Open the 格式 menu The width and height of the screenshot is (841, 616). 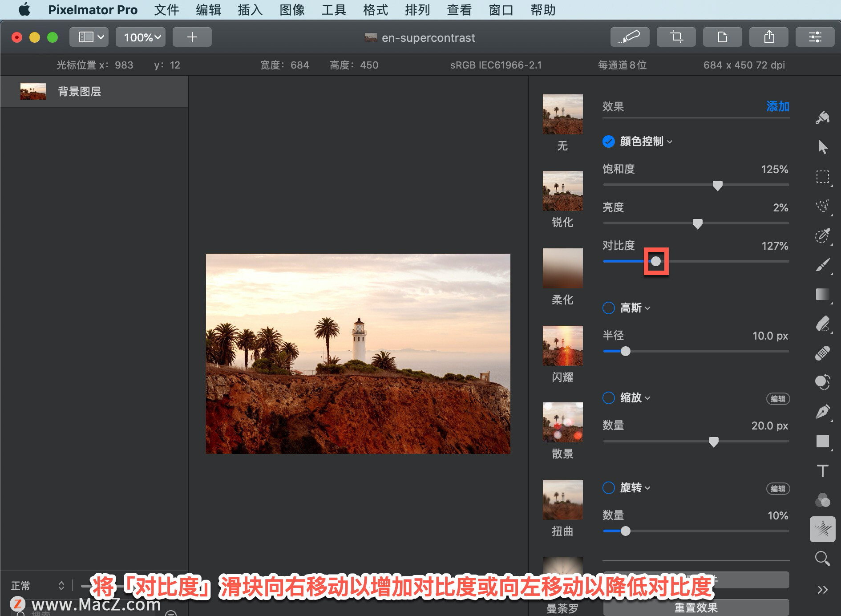click(x=376, y=10)
